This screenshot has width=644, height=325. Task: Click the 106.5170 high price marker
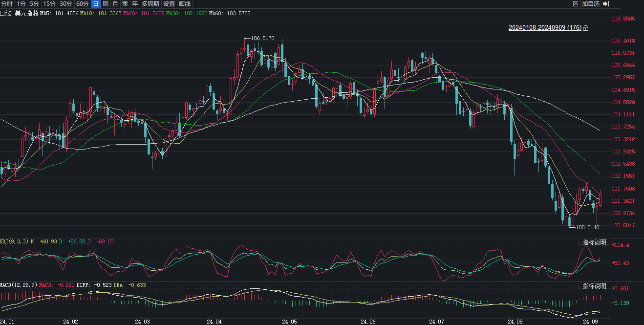pyautogui.click(x=262, y=38)
